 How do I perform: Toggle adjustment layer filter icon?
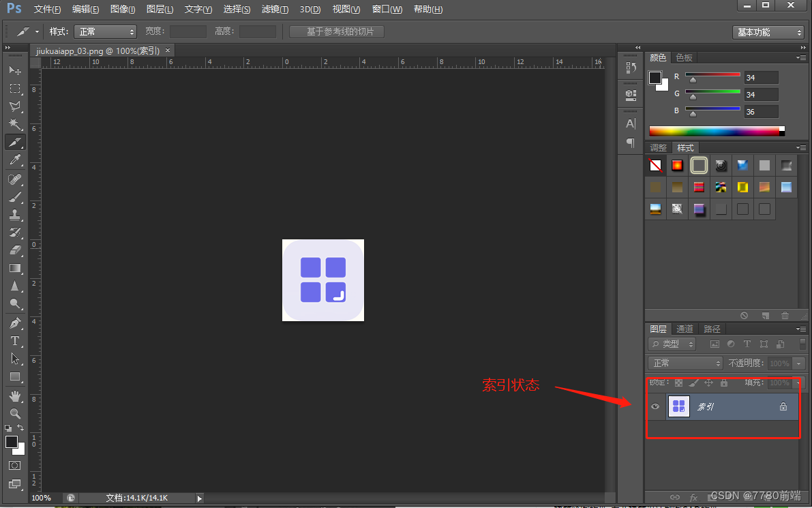[x=731, y=344]
